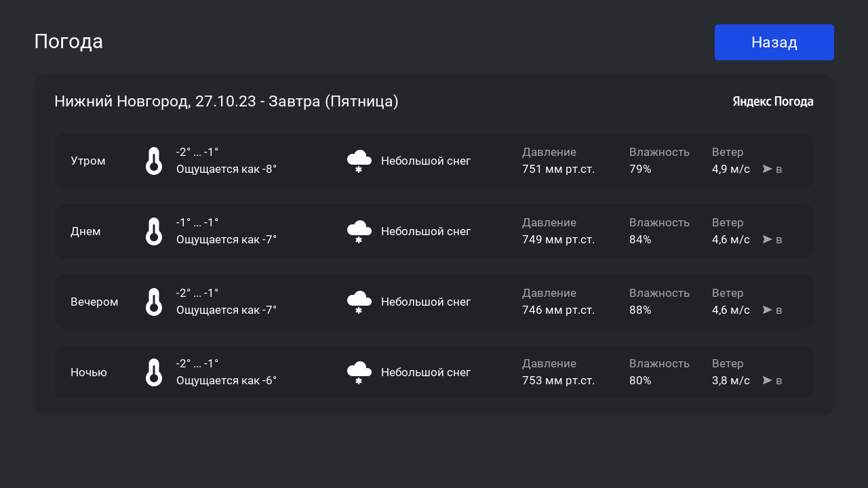
Task: Open the Яндекс Погода logo link
Action: (772, 102)
